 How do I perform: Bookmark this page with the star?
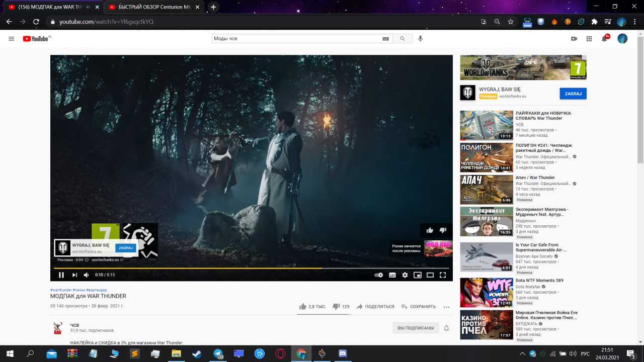point(511,22)
